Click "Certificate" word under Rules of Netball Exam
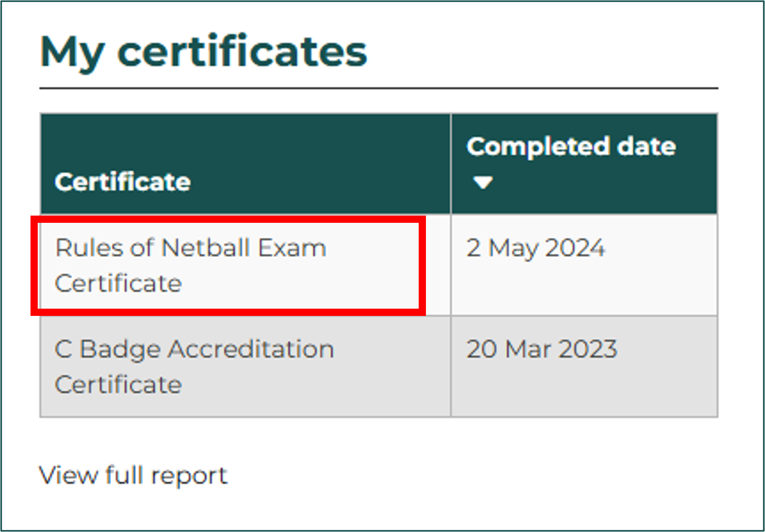Image resolution: width=765 pixels, height=532 pixels. 118,283
